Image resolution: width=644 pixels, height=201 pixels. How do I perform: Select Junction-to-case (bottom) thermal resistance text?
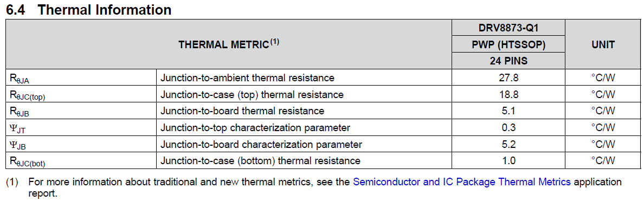(260, 161)
